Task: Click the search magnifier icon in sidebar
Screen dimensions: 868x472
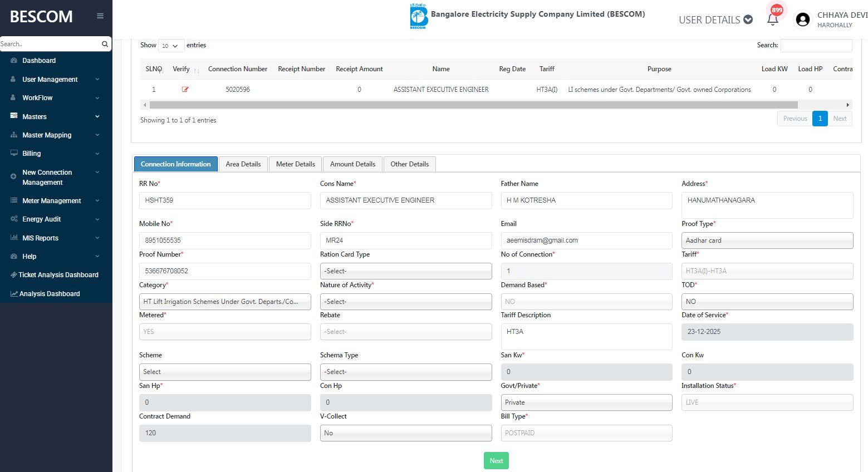Action: coord(105,44)
